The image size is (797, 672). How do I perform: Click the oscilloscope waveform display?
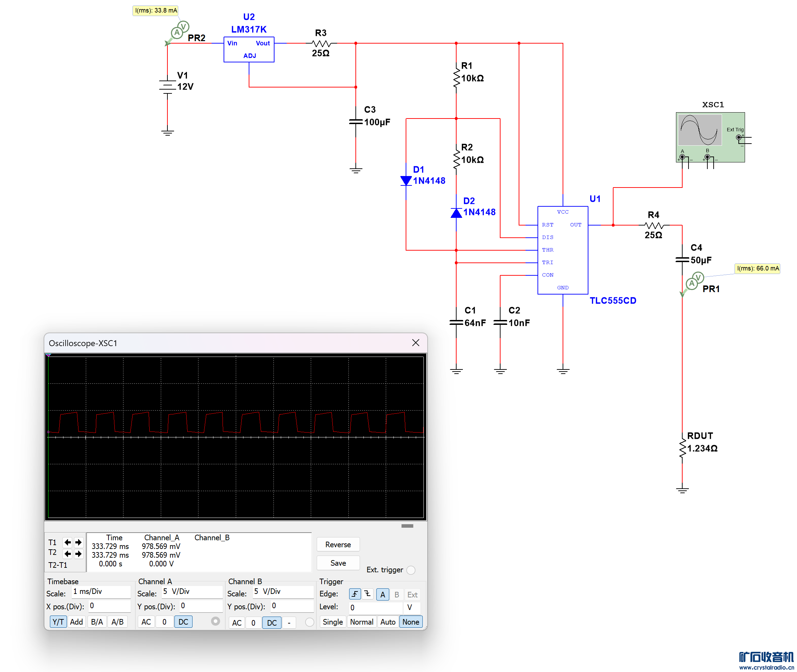235,437
